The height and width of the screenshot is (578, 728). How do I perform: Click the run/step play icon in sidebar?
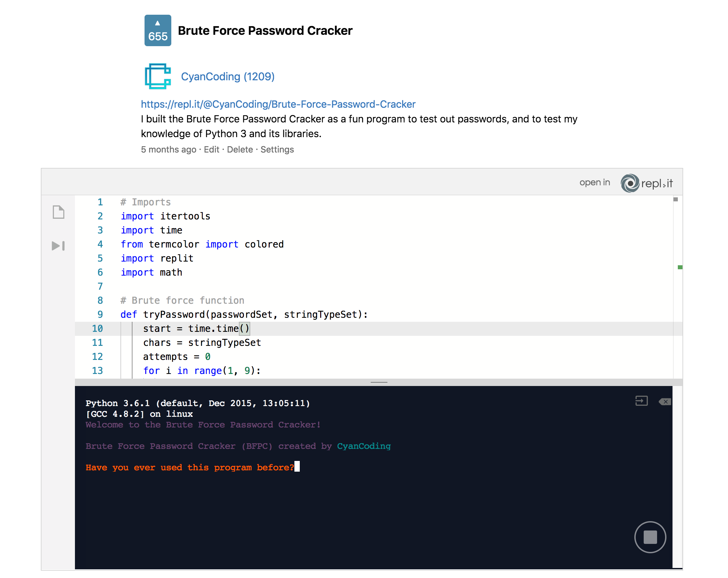click(58, 246)
